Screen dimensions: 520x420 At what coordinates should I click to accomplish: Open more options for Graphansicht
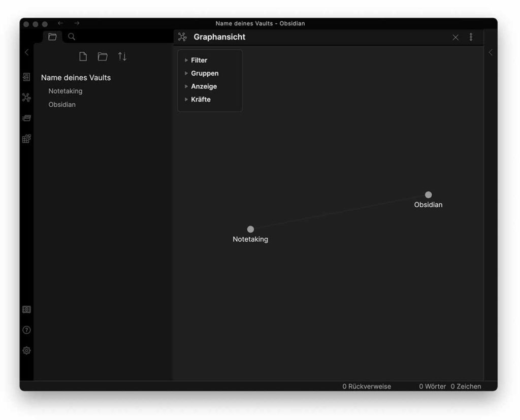tap(471, 37)
